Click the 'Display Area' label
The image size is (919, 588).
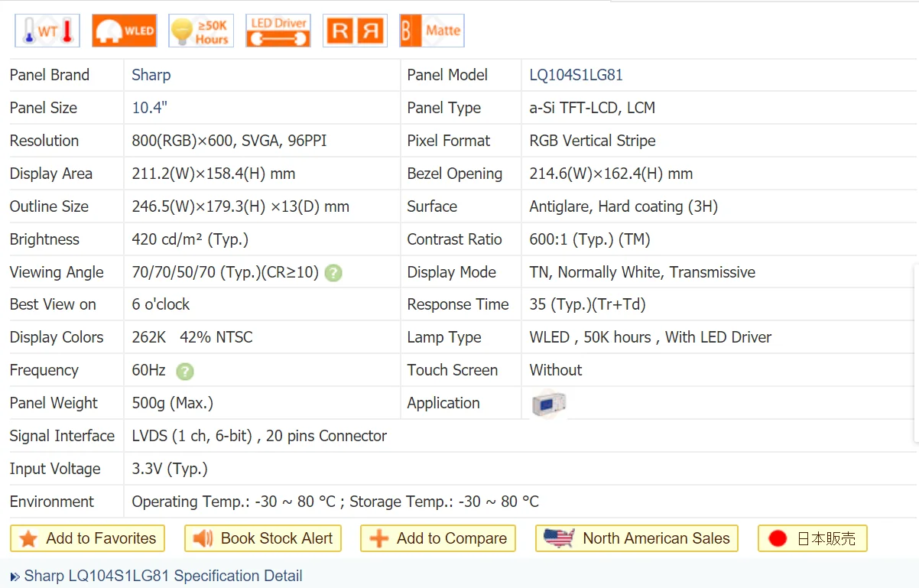point(51,174)
